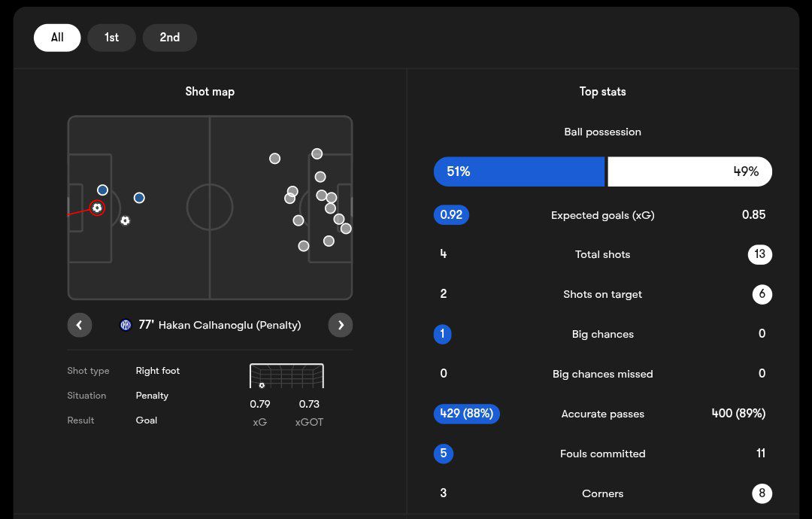Click the lowest gray shot dot outside the box
The height and width of the screenshot is (519, 812).
[x=304, y=246]
